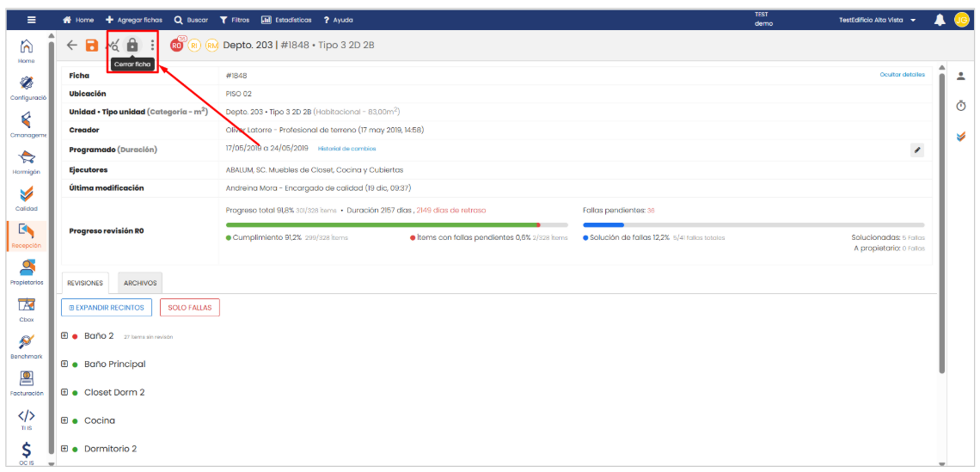Expand the Cocina room
980x472 pixels.
pyautogui.click(x=64, y=420)
